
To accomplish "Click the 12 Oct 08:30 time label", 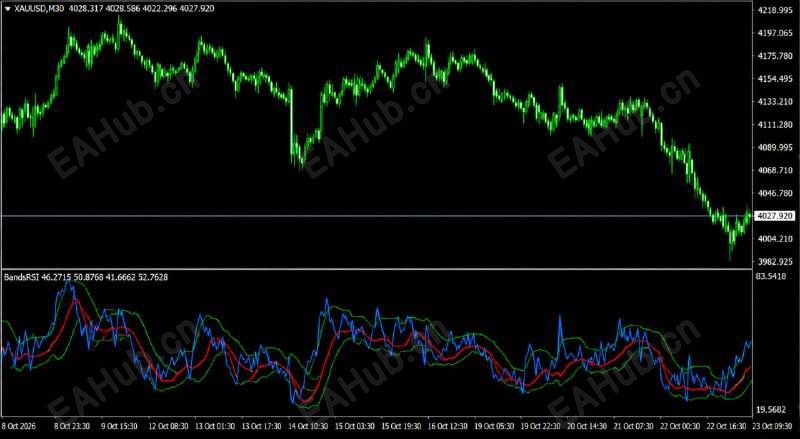I will (x=168, y=426).
